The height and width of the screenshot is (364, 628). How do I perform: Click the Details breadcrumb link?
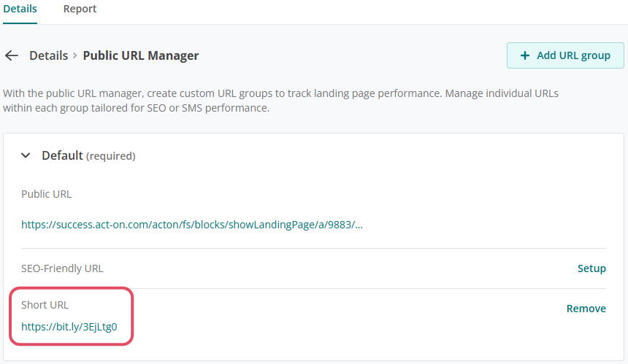click(x=48, y=55)
